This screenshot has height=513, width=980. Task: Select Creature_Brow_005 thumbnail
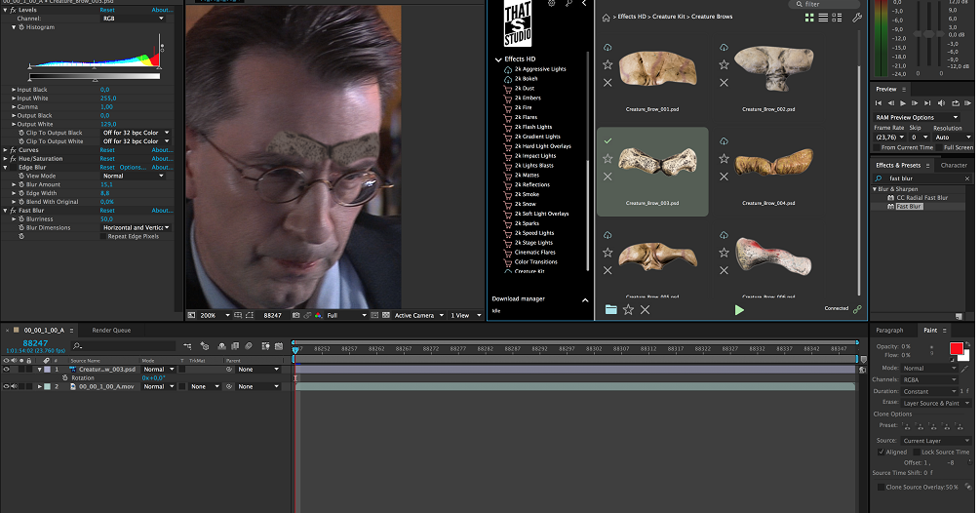click(x=658, y=257)
